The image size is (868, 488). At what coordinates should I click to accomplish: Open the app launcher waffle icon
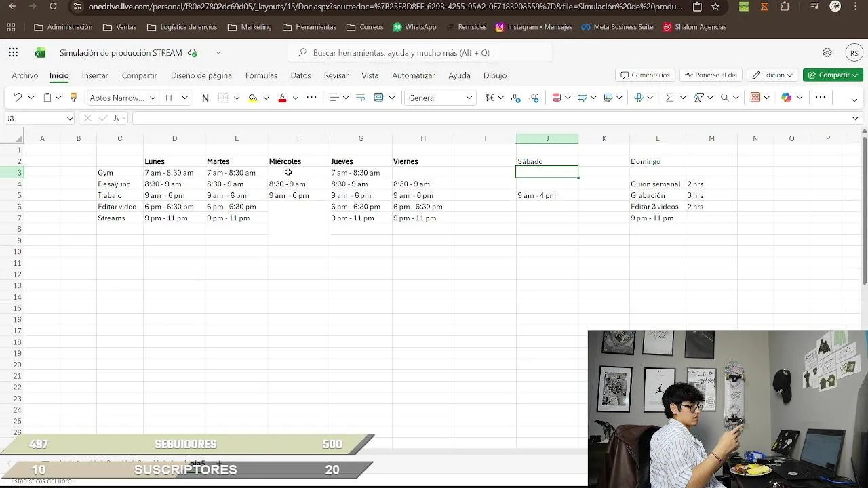[14, 53]
